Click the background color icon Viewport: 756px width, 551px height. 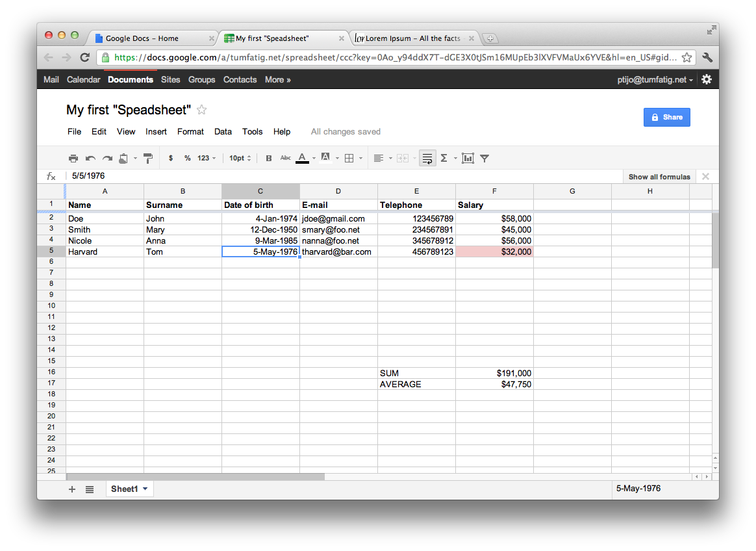pos(326,159)
